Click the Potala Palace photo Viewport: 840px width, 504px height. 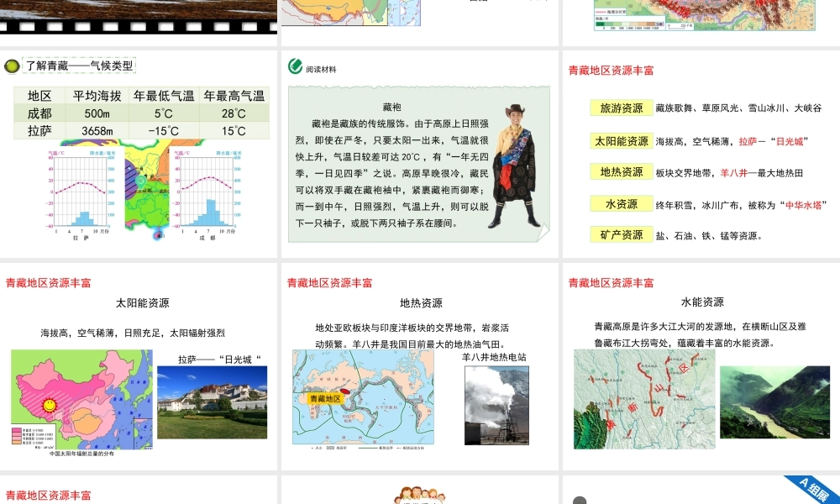coord(213,402)
